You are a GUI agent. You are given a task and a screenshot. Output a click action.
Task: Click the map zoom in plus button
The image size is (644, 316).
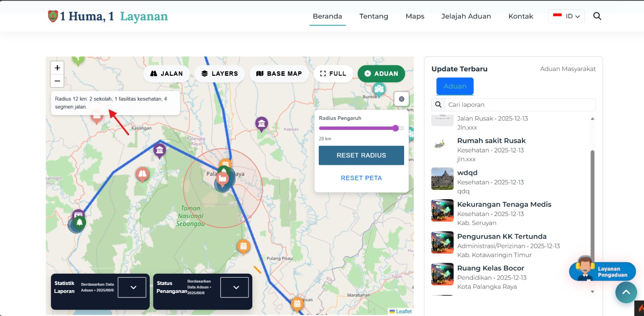57,68
